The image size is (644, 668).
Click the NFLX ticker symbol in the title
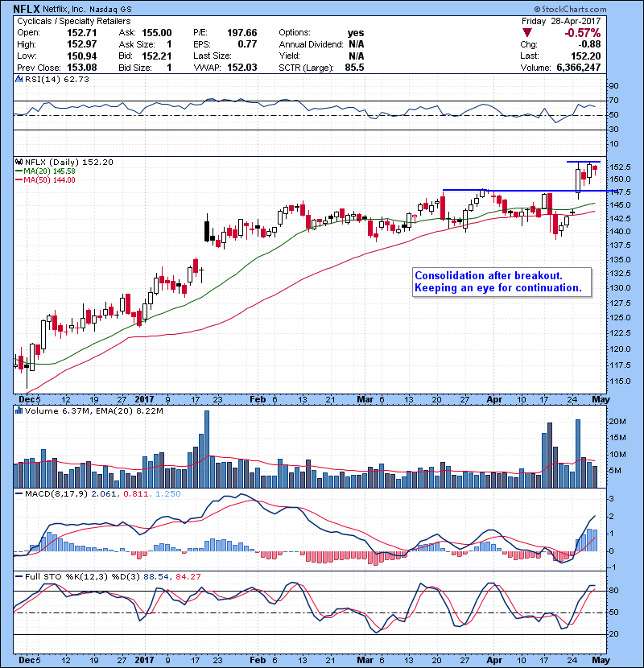27,9
